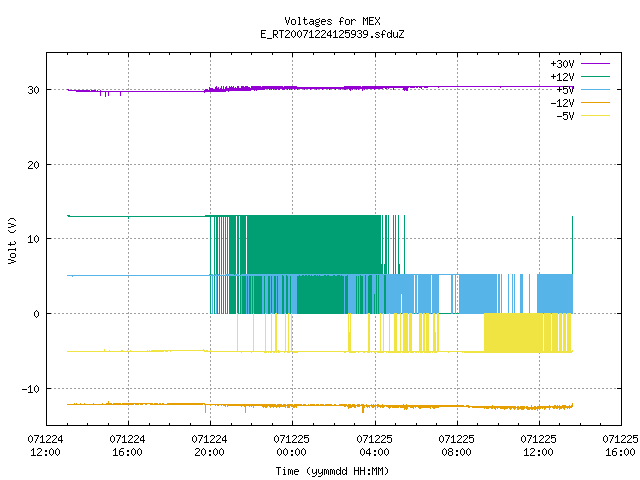Click the +30V legend label
Screen dimensions: 640x480
coord(562,64)
